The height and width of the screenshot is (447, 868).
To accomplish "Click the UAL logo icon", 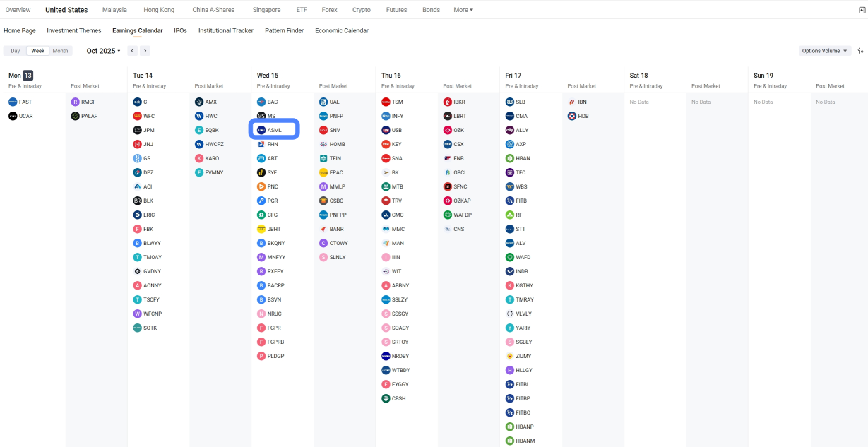I will (323, 102).
